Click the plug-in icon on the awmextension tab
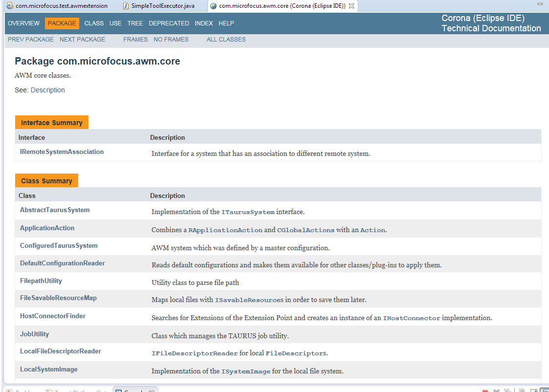549x392 pixels. coord(9,6)
